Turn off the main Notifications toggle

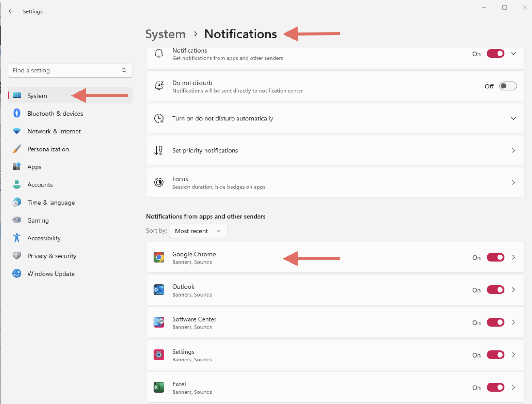click(495, 54)
